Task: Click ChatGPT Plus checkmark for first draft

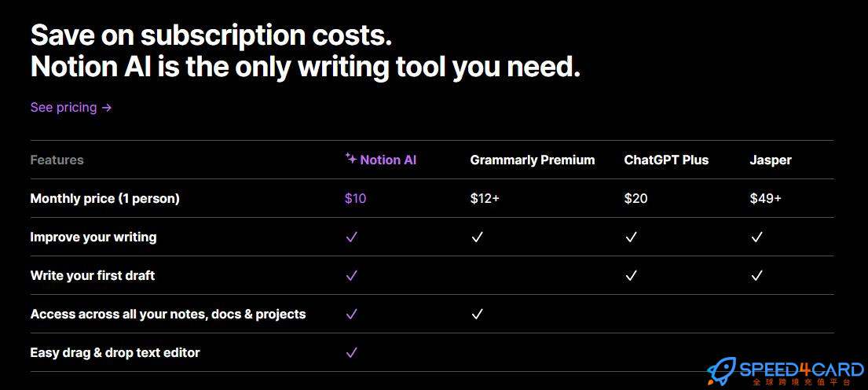Action: tap(631, 275)
